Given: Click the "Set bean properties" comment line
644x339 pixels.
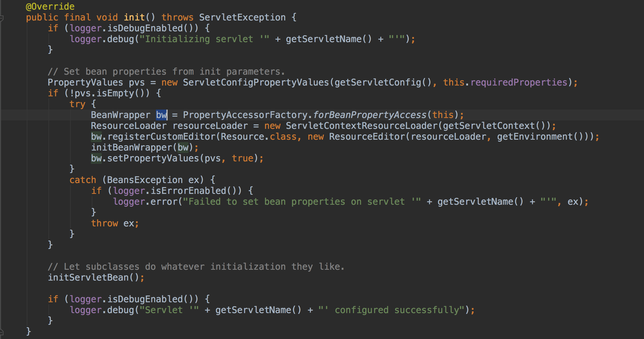Looking at the screenshot, I should click(166, 72).
